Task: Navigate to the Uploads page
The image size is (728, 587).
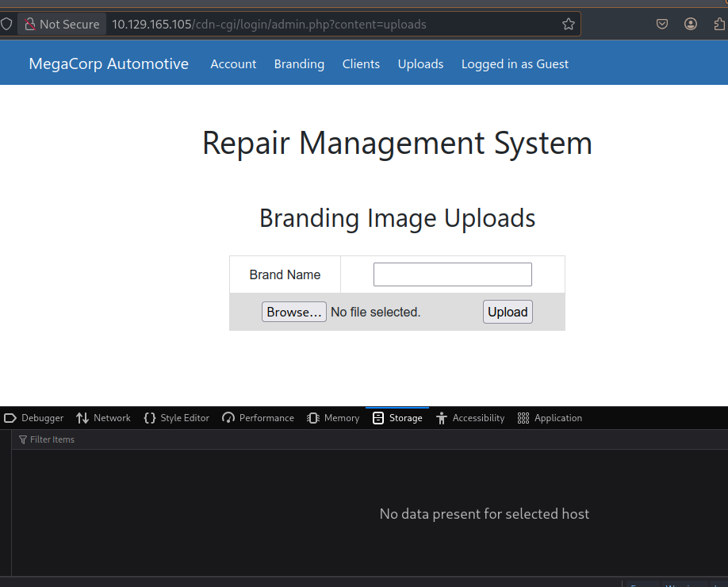Action: (x=420, y=64)
